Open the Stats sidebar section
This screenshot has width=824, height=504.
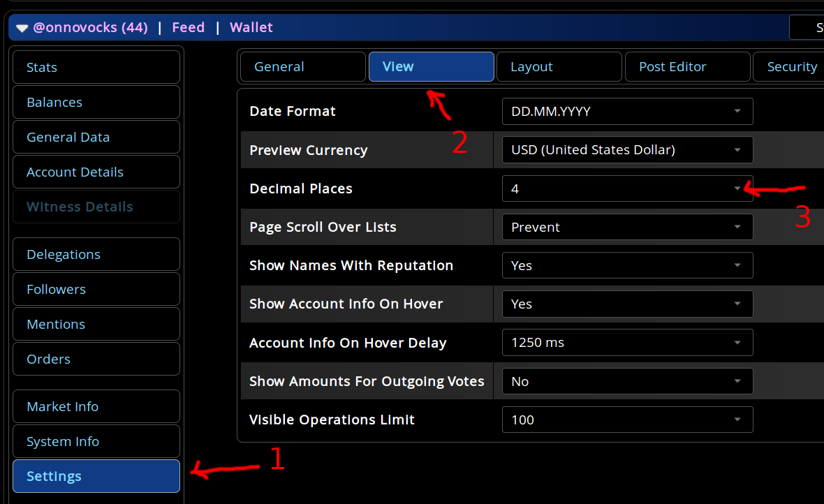click(96, 67)
